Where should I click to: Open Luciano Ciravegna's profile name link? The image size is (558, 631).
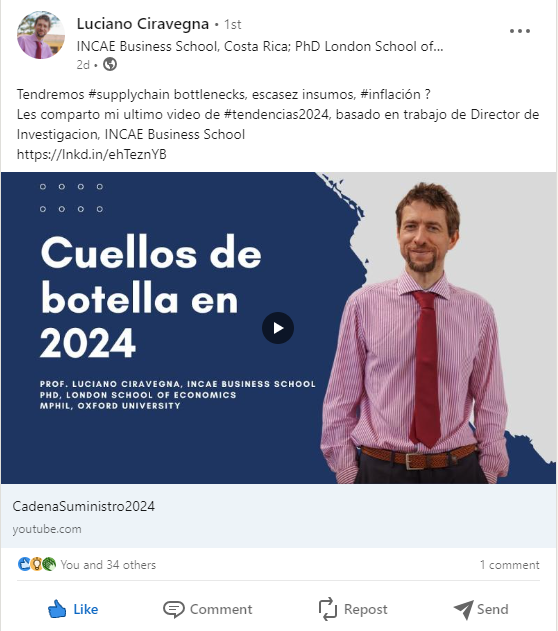coord(143,24)
